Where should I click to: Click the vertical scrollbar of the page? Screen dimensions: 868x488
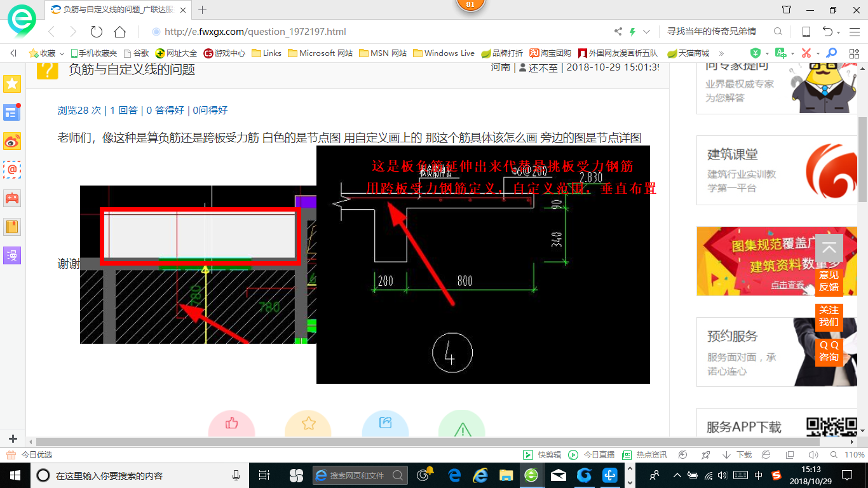coord(862,159)
